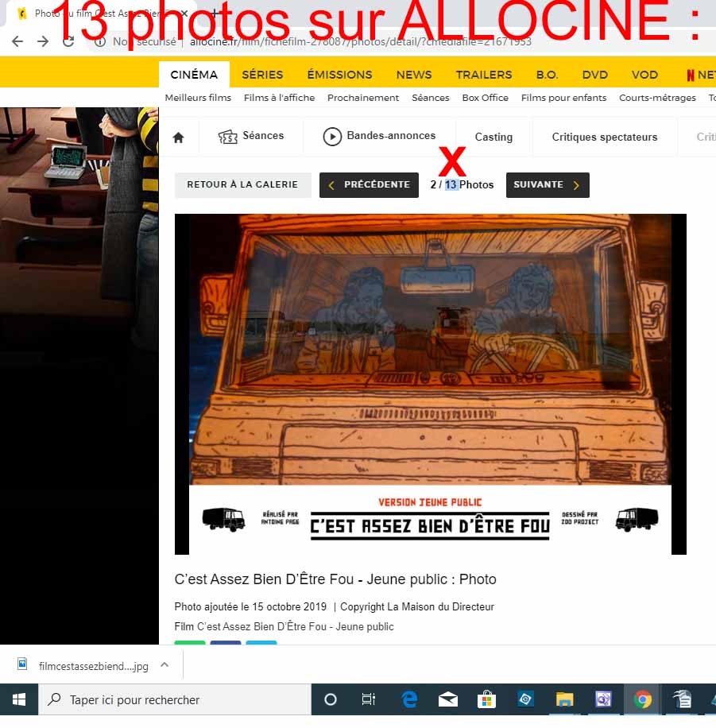
Task: Open Films à l'affiche link
Action: coord(279,98)
